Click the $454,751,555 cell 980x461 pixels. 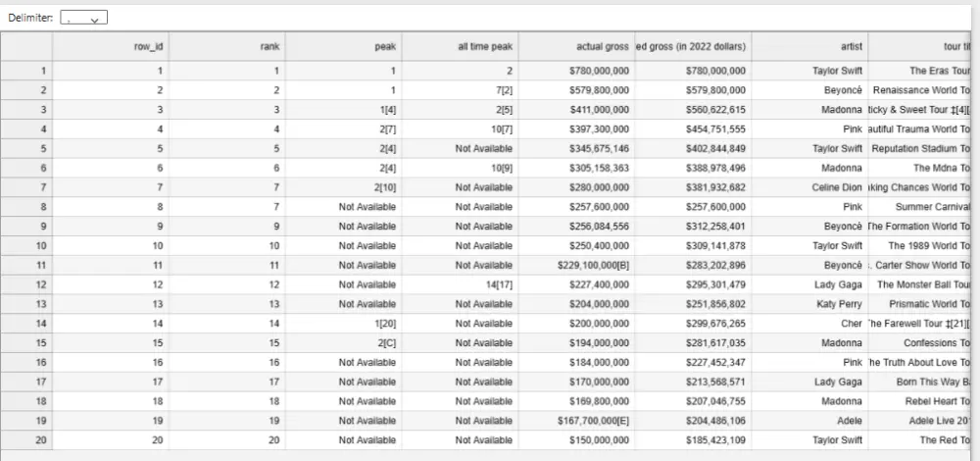pyautogui.click(x=693, y=128)
